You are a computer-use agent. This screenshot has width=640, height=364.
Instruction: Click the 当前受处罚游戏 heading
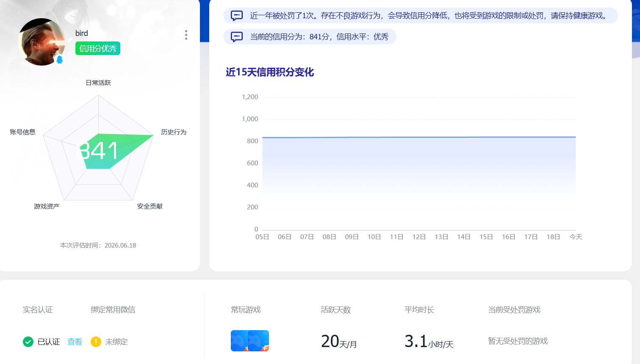514,310
